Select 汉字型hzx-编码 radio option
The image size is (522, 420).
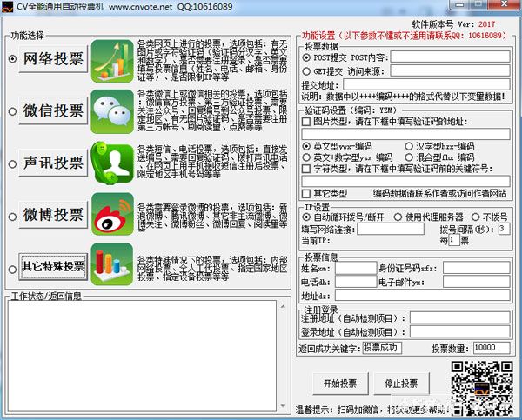[410, 145]
